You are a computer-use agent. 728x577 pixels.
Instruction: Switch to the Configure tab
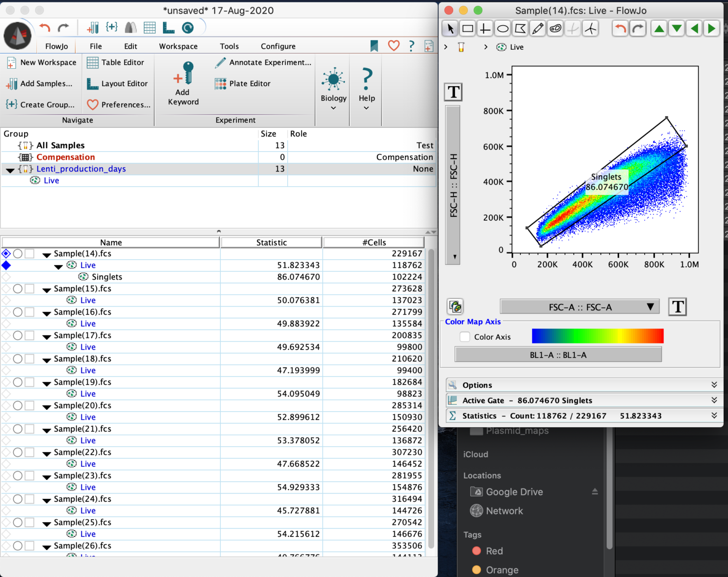tap(278, 46)
